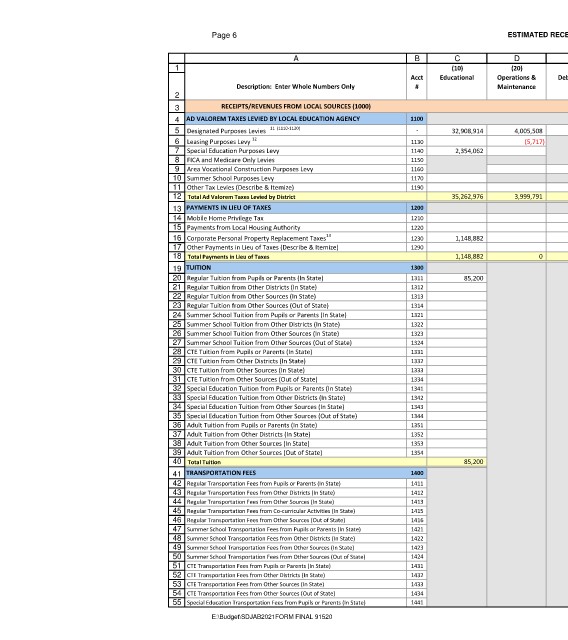Select column A header

[x=295, y=58]
